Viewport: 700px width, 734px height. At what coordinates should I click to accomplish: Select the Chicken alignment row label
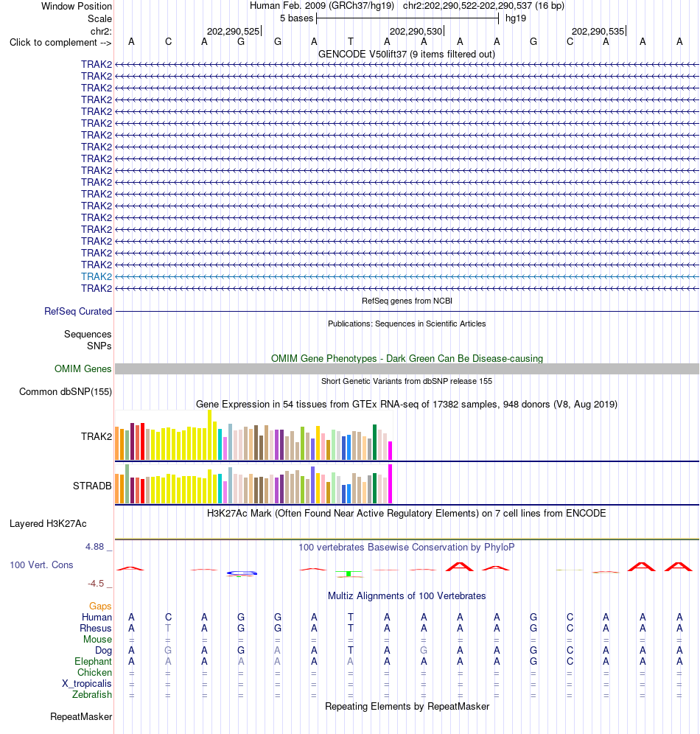coord(94,673)
